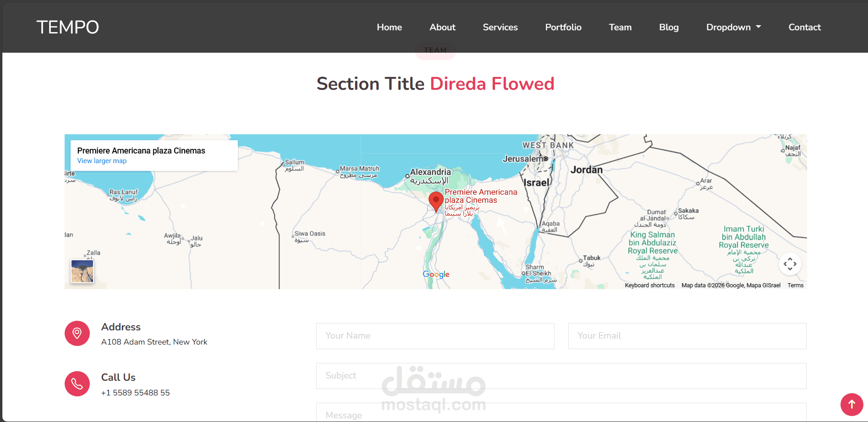Click into the Message text area
This screenshot has width=868, height=422.
[561, 412]
